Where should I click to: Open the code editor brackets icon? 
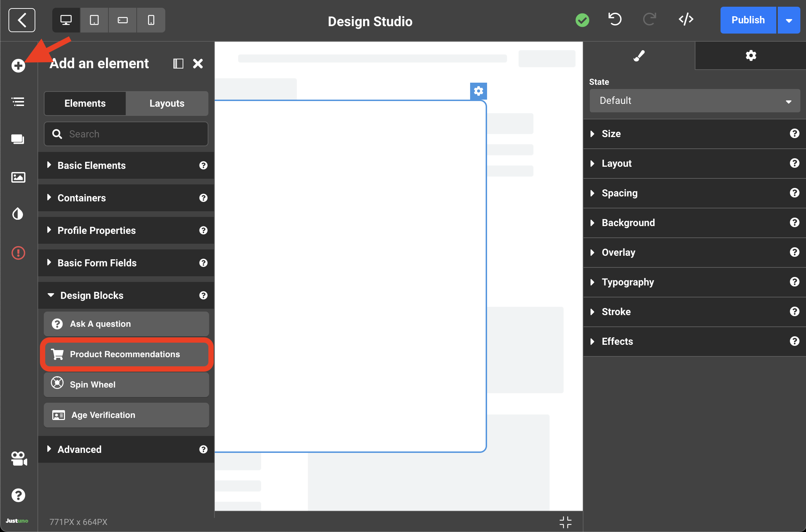(x=686, y=20)
